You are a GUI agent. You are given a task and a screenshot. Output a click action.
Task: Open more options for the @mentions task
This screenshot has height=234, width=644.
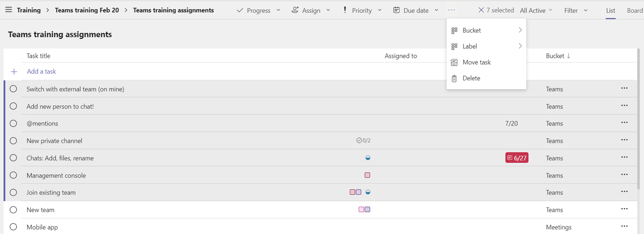click(624, 123)
